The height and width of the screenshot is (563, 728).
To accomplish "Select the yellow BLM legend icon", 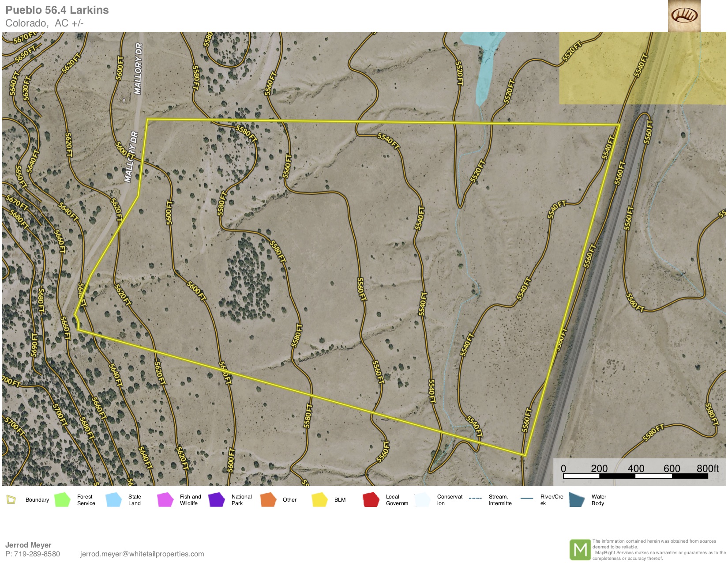I will click(x=319, y=500).
